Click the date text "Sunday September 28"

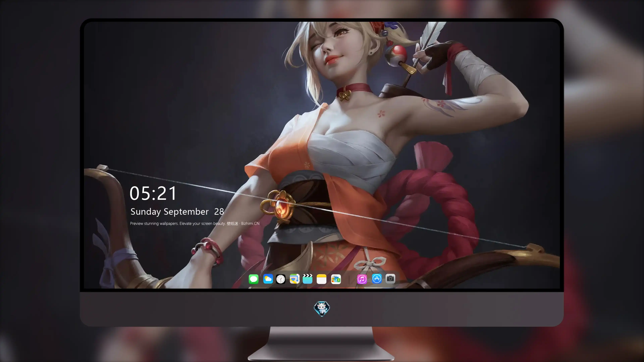[x=177, y=212]
